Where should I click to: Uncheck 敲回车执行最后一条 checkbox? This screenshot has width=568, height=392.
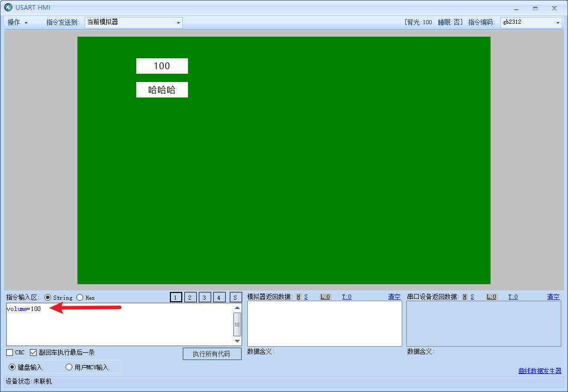(34, 352)
